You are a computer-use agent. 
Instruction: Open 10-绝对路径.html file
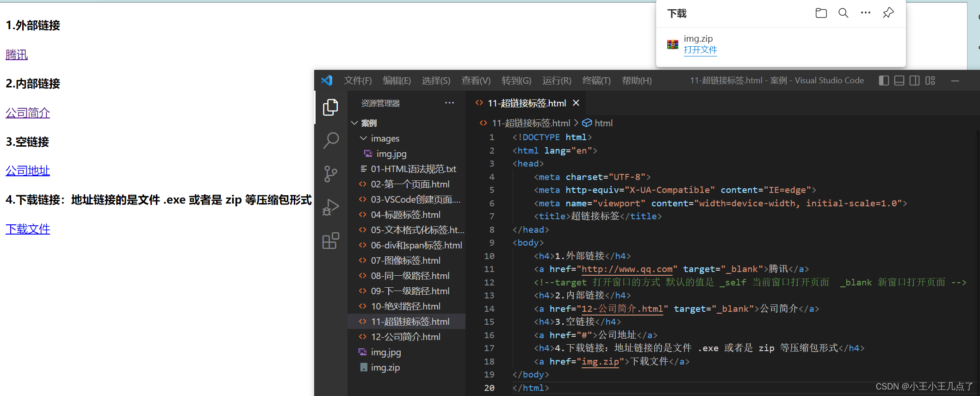click(x=406, y=306)
